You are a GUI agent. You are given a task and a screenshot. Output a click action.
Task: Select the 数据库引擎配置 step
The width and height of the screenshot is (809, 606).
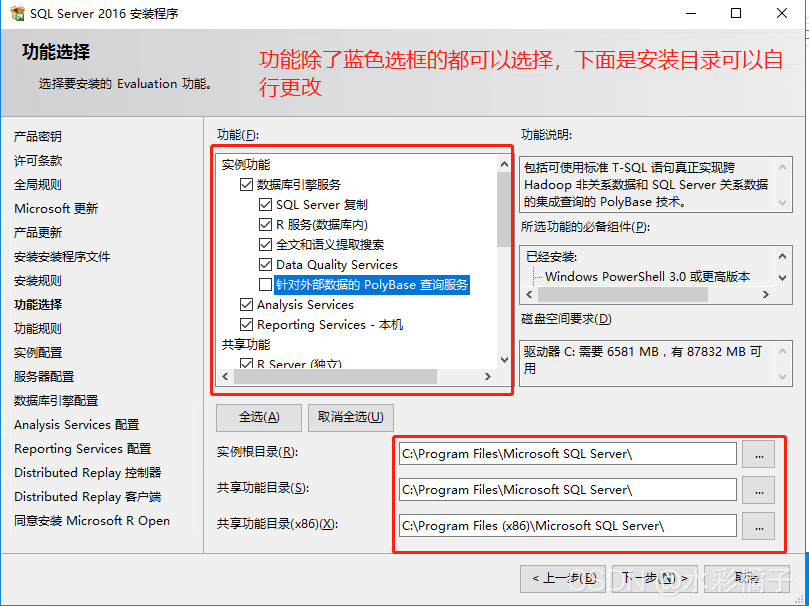56,401
